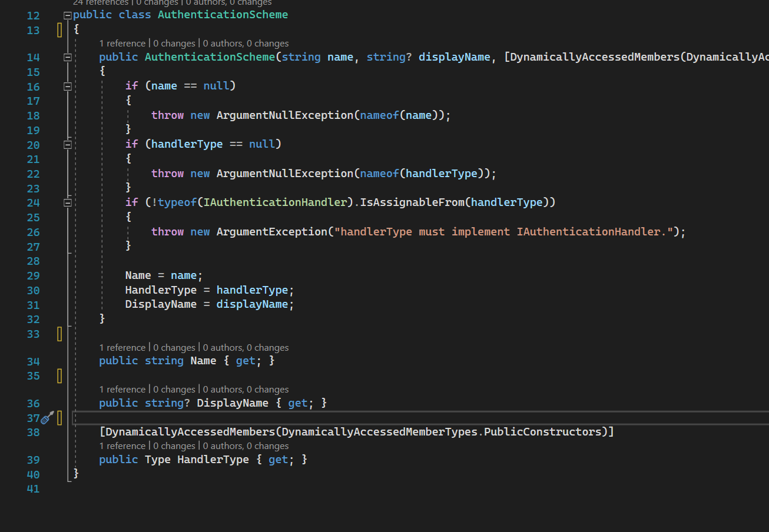This screenshot has width=769, height=532.
Task: Click constructor name 'AuthenticationScheme' on line 14
Action: point(210,57)
